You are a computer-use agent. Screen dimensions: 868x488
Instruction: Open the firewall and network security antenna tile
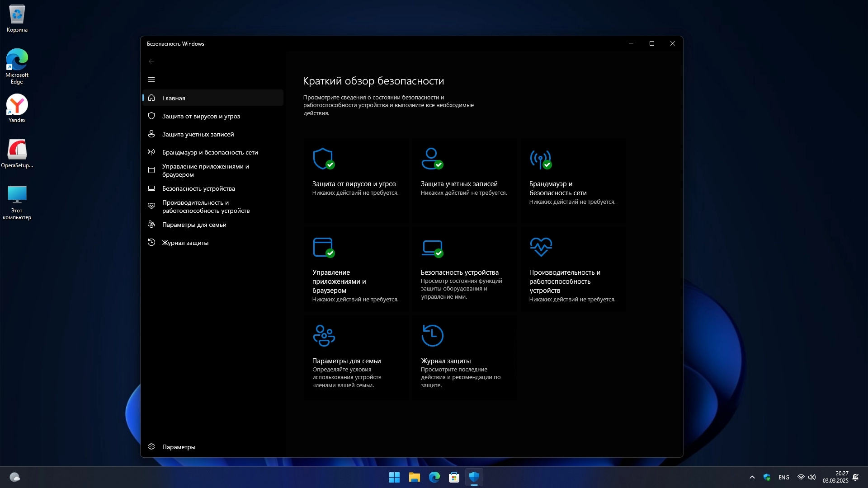click(x=572, y=179)
